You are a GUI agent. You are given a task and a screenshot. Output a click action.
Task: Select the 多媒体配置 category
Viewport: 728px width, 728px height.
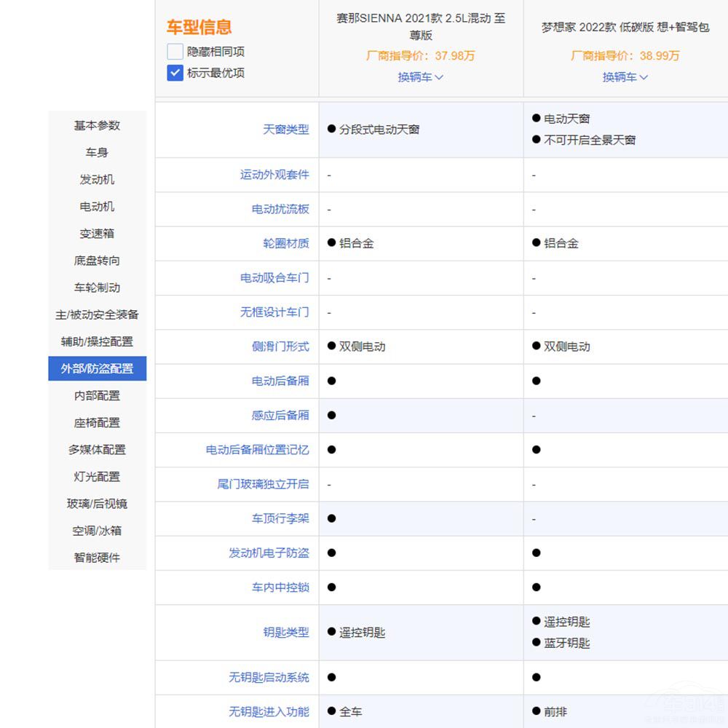pyautogui.click(x=97, y=449)
